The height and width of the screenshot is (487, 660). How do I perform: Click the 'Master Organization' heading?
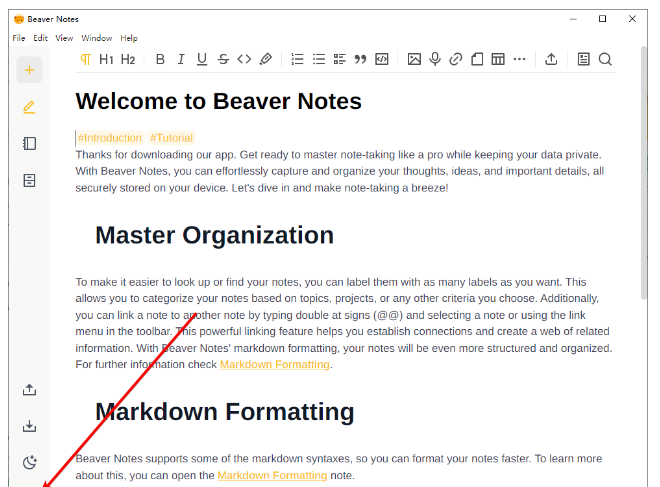coord(214,235)
